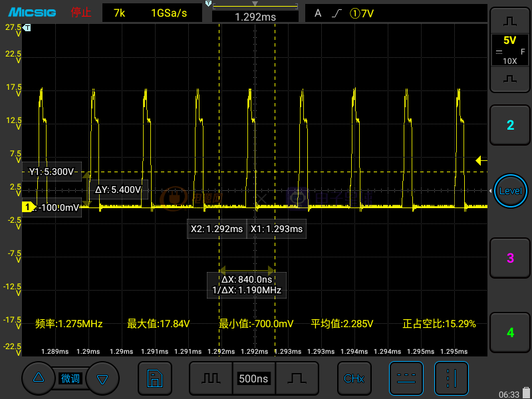This screenshot has width=532, height=399.
Task: Select channel 4
Action: pyautogui.click(x=510, y=332)
